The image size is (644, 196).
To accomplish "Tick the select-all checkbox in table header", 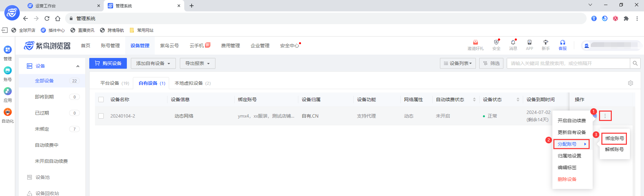I will tap(101, 100).
